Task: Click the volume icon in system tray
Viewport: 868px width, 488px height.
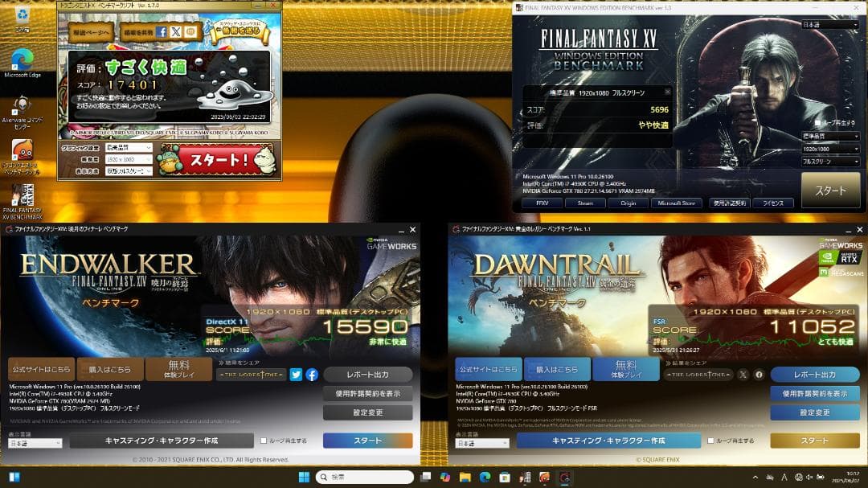Action: tap(809, 477)
